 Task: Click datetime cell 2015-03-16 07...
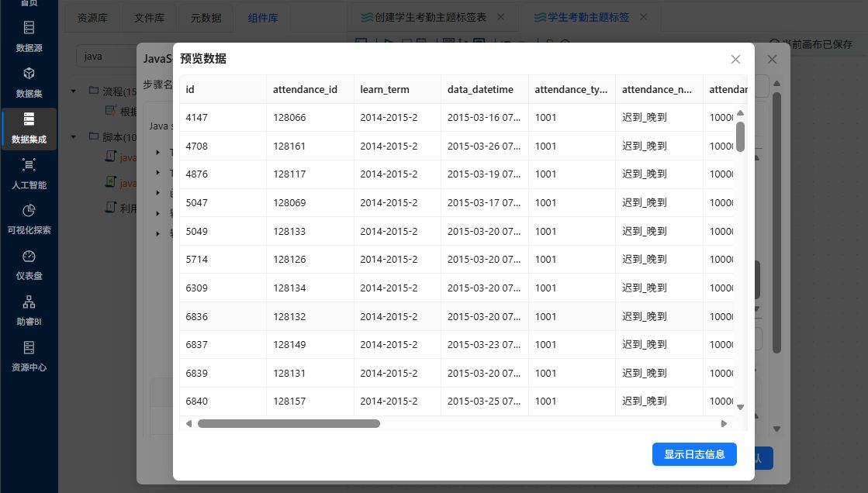click(x=484, y=117)
